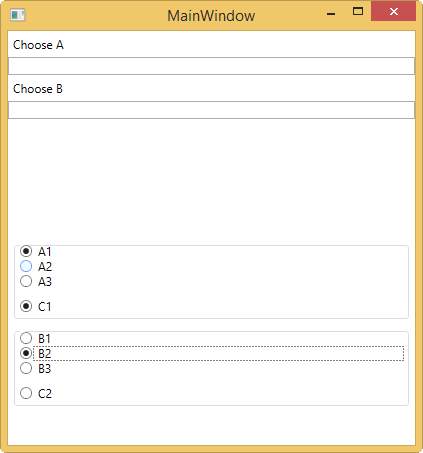This screenshot has height=453, width=423.
Task: Click the Choose A label
Action: tap(38, 45)
